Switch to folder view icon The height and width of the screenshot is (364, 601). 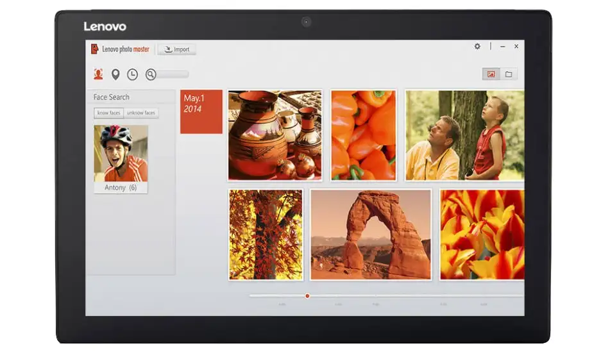pyautogui.click(x=509, y=74)
